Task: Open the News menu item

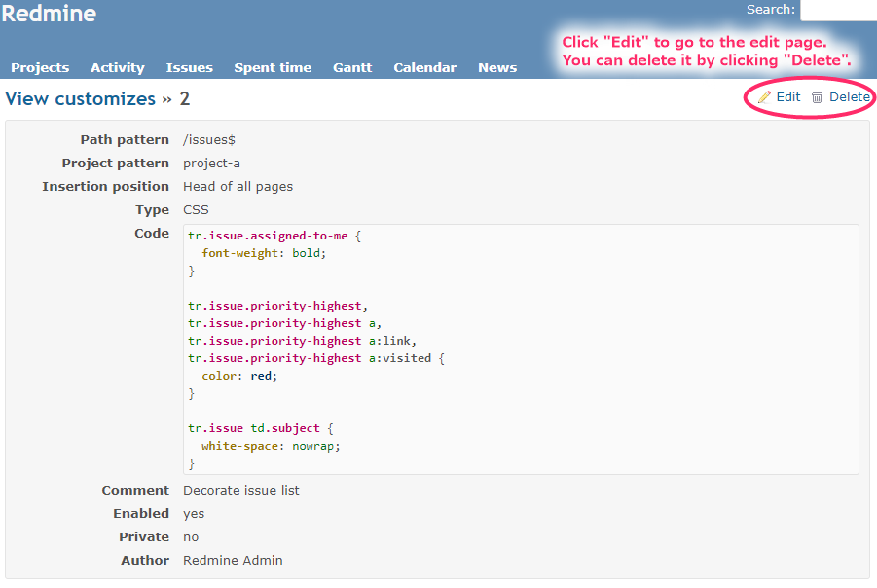Action: coord(497,68)
